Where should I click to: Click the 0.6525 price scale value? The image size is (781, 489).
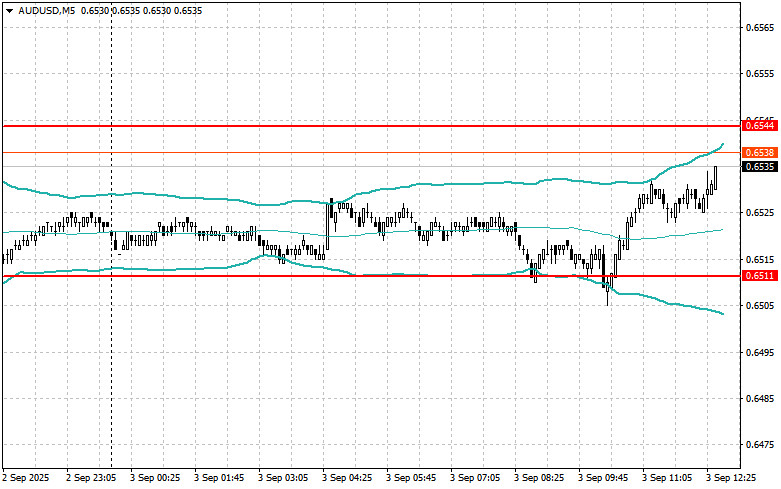click(x=760, y=213)
